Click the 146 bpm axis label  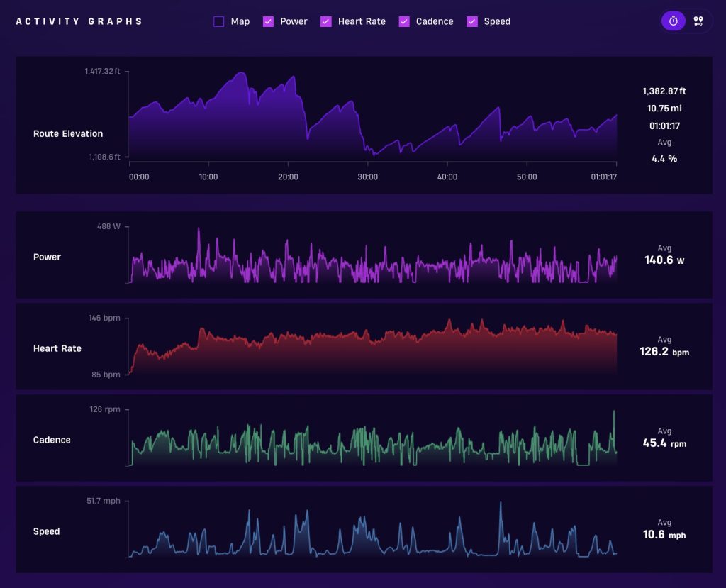[x=104, y=318]
